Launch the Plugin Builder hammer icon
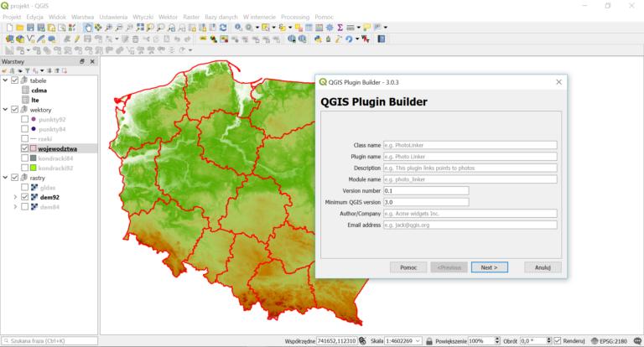This screenshot has width=644, height=347. coord(339,39)
